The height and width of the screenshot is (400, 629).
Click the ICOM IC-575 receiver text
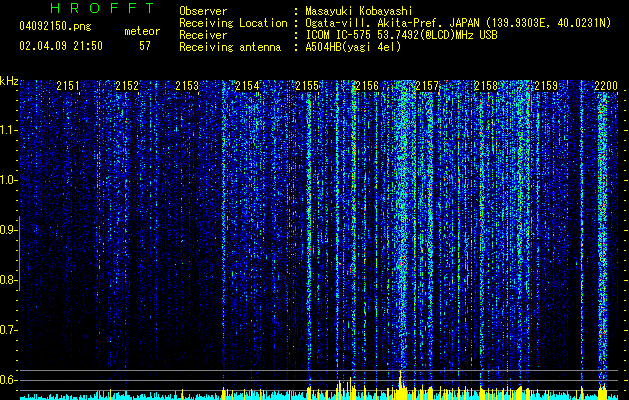click(402, 35)
